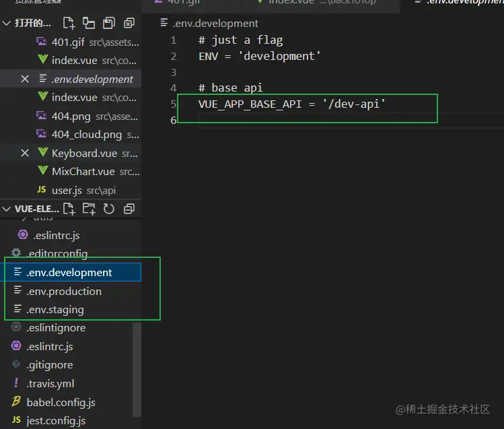Click gear icon beside .editorconfig
This screenshot has height=429, width=504.
(16, 253)
